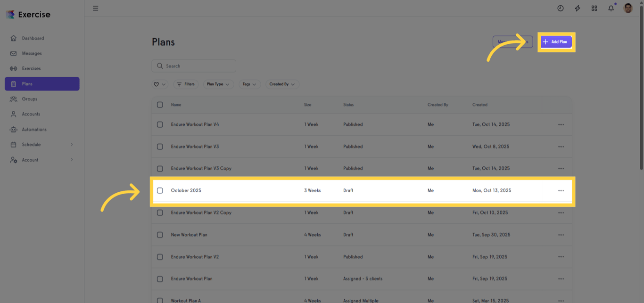The height and width of the screenshot is (303, 644).
Task: Open the apps grid icon
Action: tap(594, 8)
